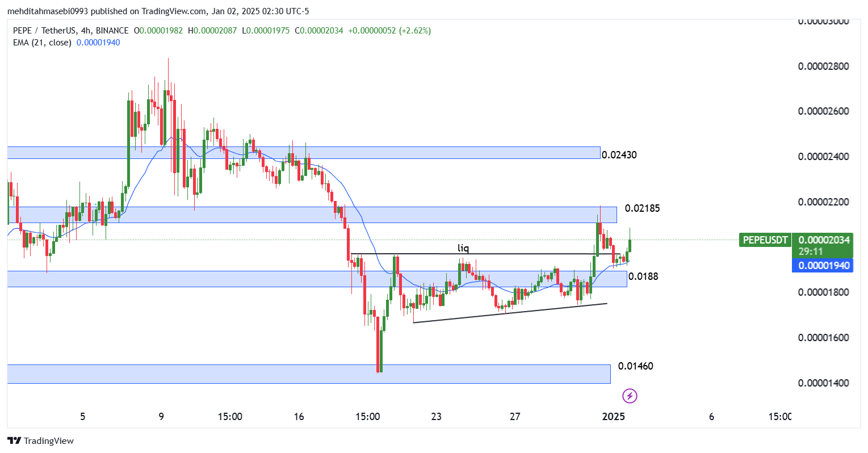
Task: Select the rising black trendline under lows
Action: [510, 313]
